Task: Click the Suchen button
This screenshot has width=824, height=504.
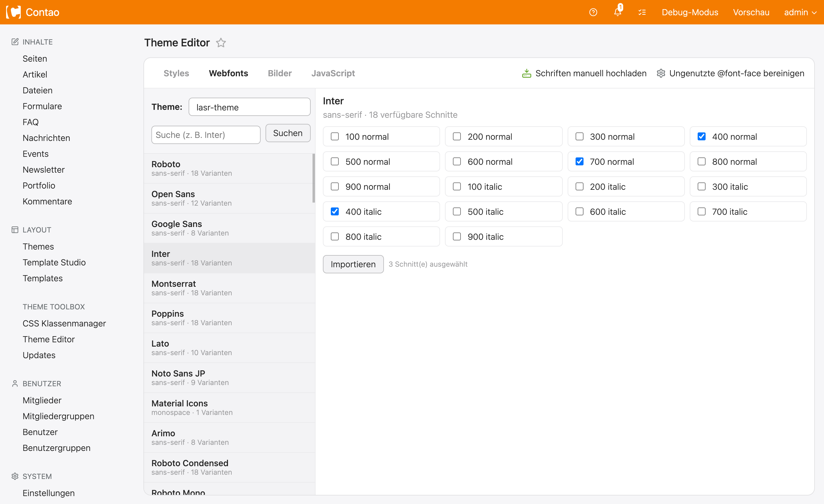Action: coord(287,133)
